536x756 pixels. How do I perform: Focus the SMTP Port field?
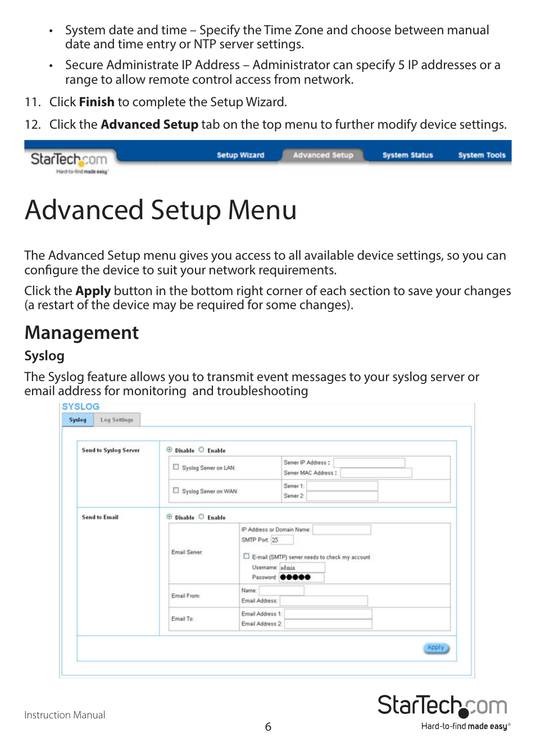[x=282, y=540]
